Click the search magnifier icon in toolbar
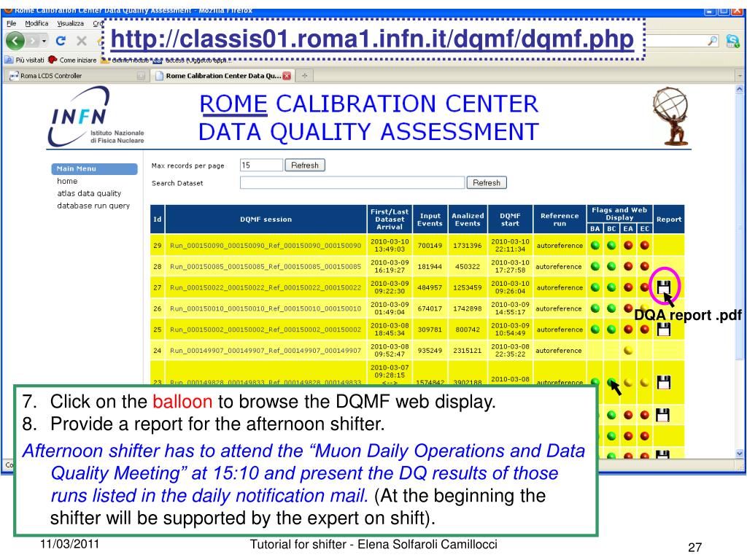This screenshot has width=747, height=560. pos(712,41)
